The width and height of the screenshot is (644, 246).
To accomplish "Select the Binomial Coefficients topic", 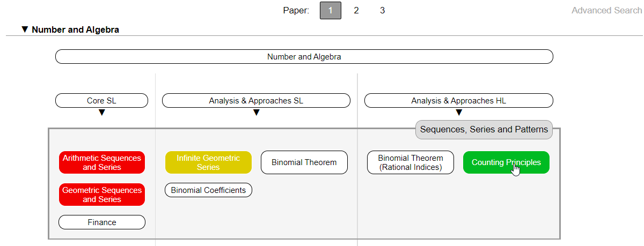I will click(208, 190).
